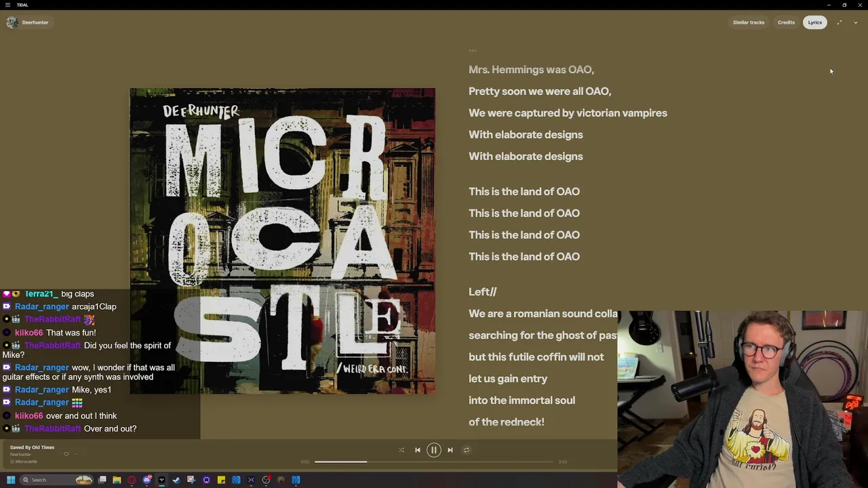Click the TIDAL taskbar icon
This screenshot has width=868, height=488.
click(161, 480)
